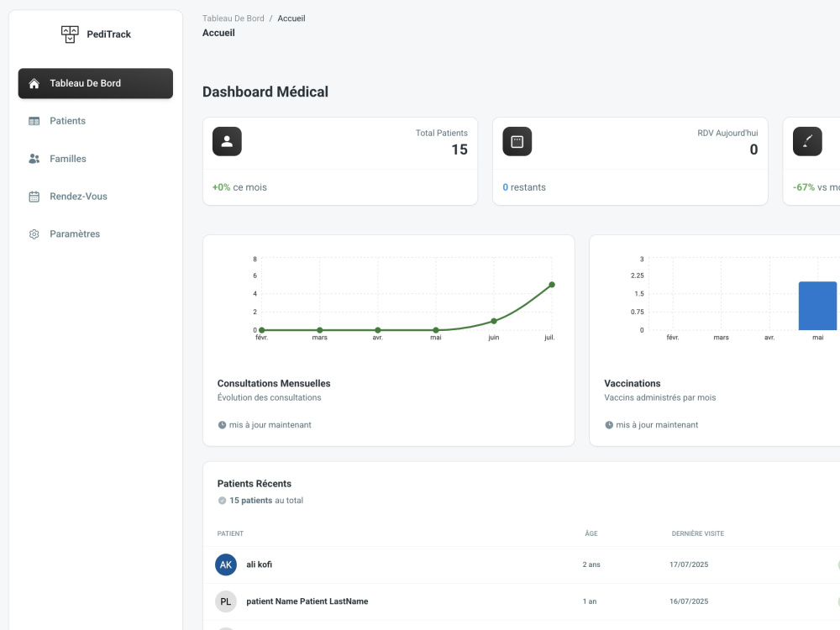Click the Familles people icon
Image resolution: width=840 pixels, height=630 pixels.
34,159
